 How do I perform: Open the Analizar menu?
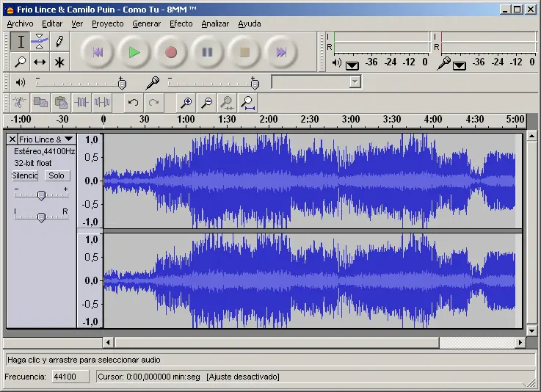pos(215,23)
